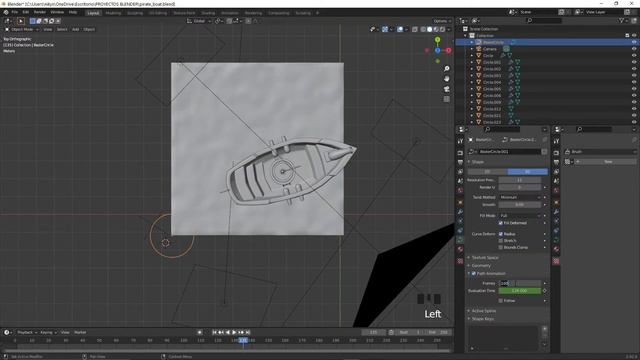
Task: Click the pan hand viewport gizmo
Action: pos(447,79)
